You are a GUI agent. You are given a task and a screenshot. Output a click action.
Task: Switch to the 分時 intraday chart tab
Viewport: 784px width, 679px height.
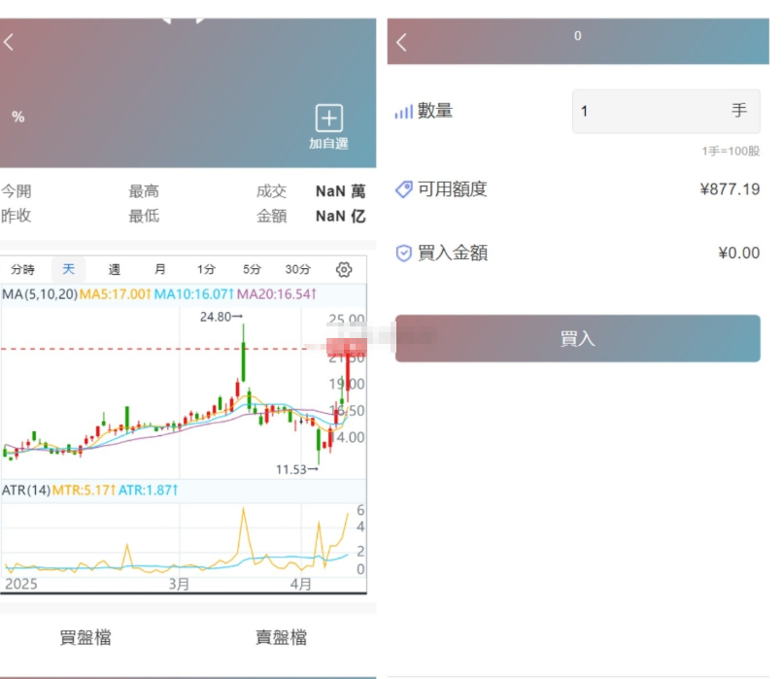[24, 269]
